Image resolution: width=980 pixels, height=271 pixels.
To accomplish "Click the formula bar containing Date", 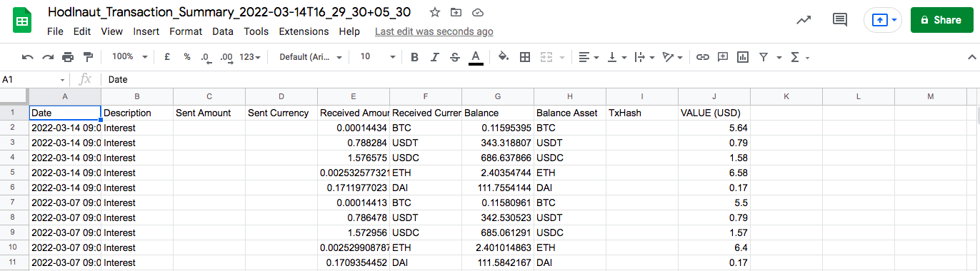I will click(x=536, y=80).
